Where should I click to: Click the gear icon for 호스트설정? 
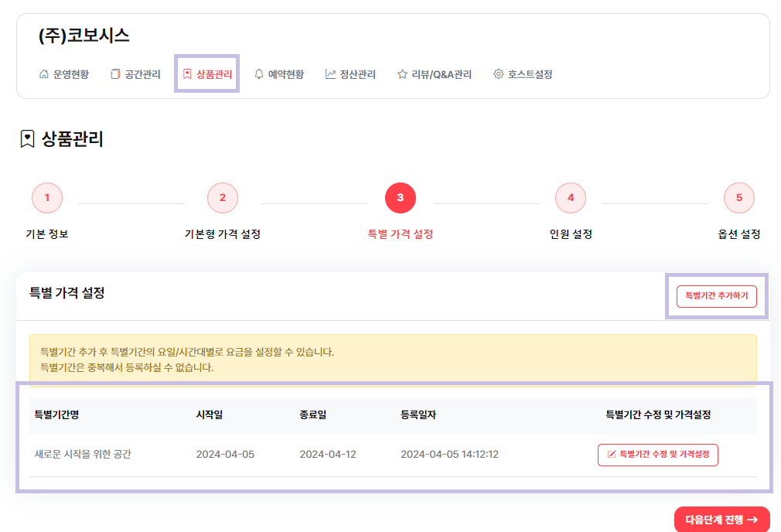tap(499, 75)
